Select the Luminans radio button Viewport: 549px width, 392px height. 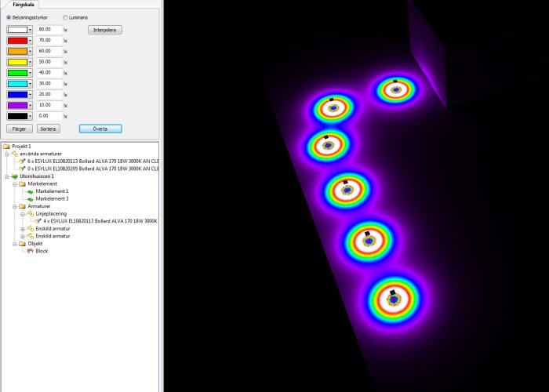click(x=65, y=17)
